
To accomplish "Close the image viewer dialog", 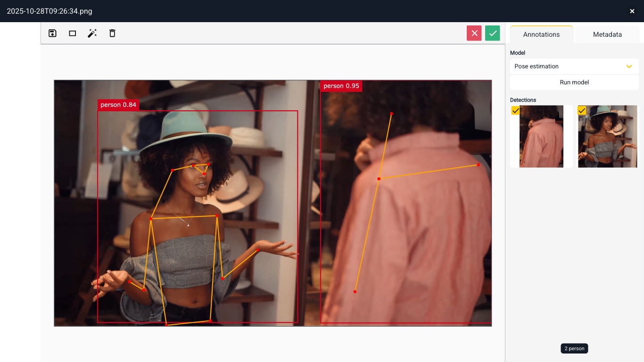I will (x=632, y=11).
